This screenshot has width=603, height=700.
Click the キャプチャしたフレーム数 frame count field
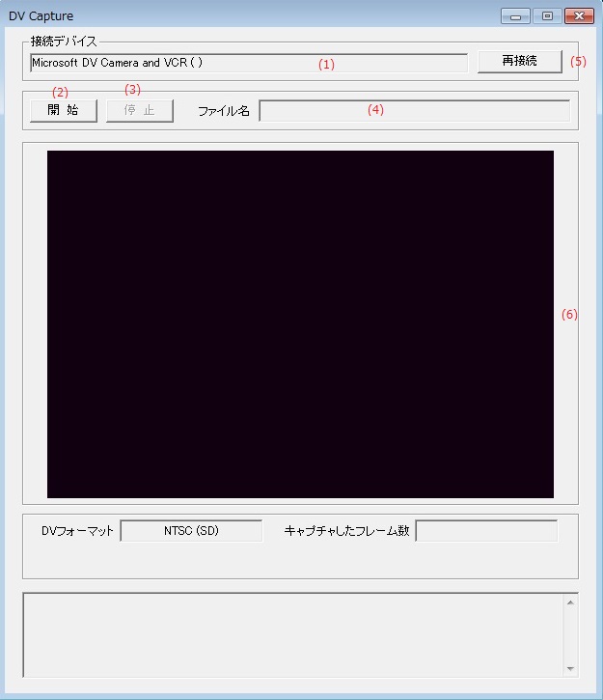[x=486, y=531]
